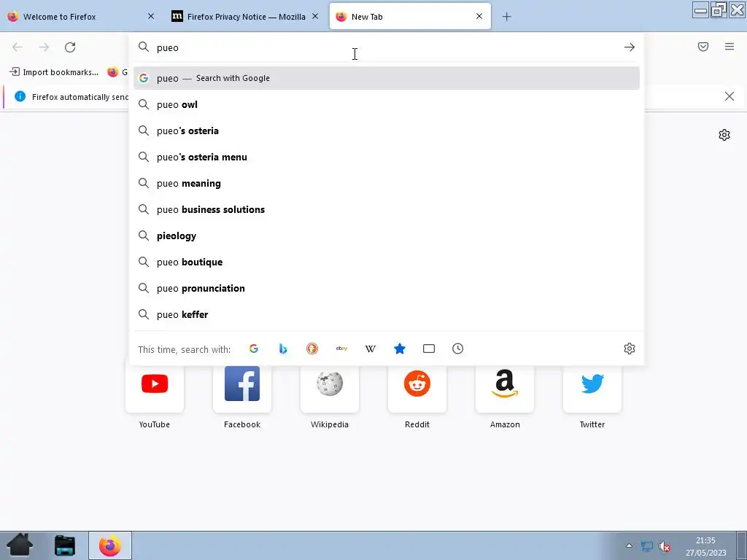Choose the 'pueo pronunciation' suggestion
The width and height of the screenshot is (747, 560).
pos(387,288)
